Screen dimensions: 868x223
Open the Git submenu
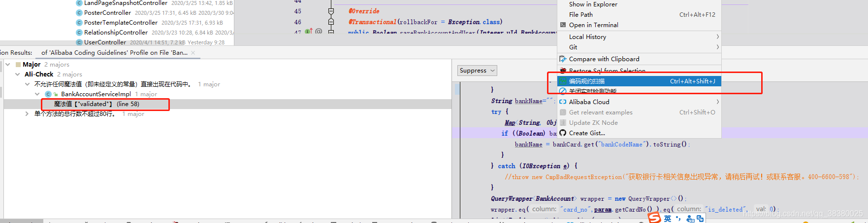pyautogui.click(x=639, y=47)
